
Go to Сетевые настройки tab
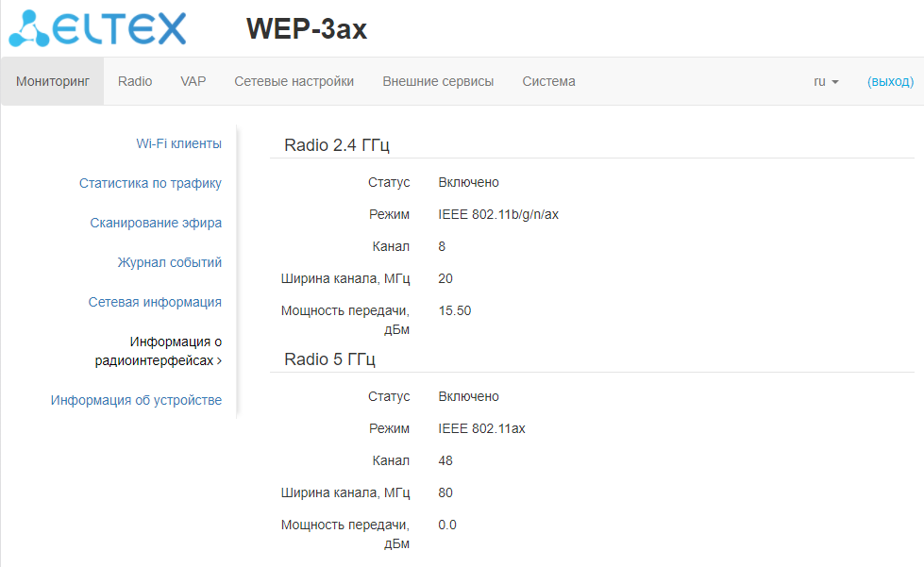coord(294,81)
